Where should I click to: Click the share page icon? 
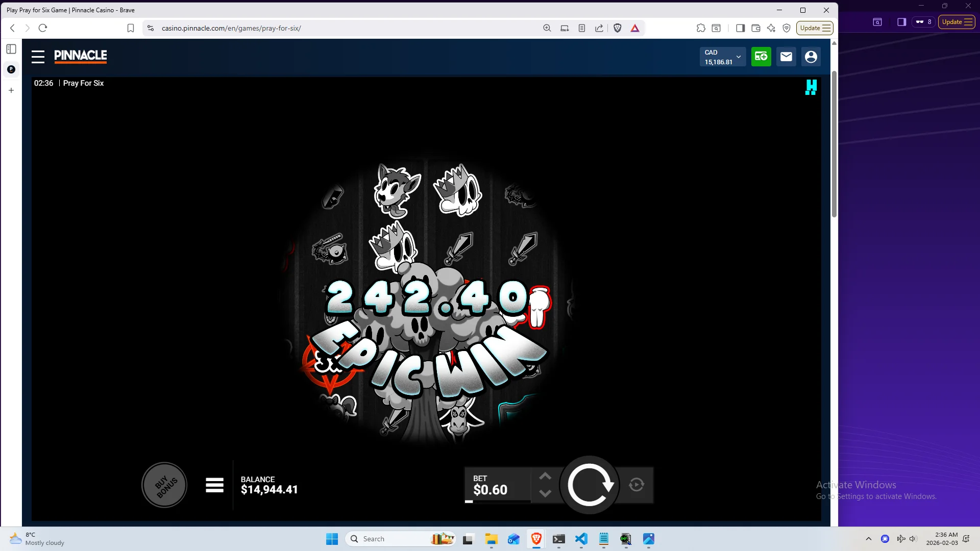point(599,28)
